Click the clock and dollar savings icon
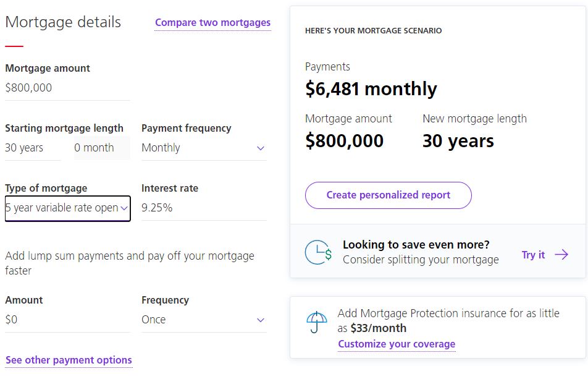This screenshot has width=588, height=379. click(318, 252)
